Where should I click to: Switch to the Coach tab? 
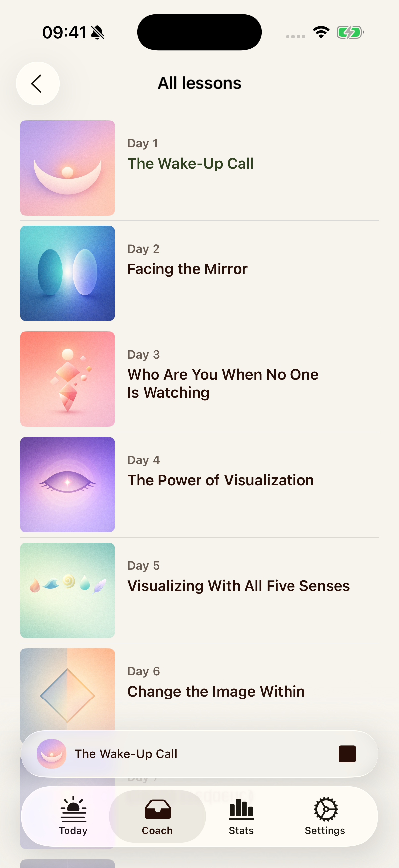click(x=157, y=816)
